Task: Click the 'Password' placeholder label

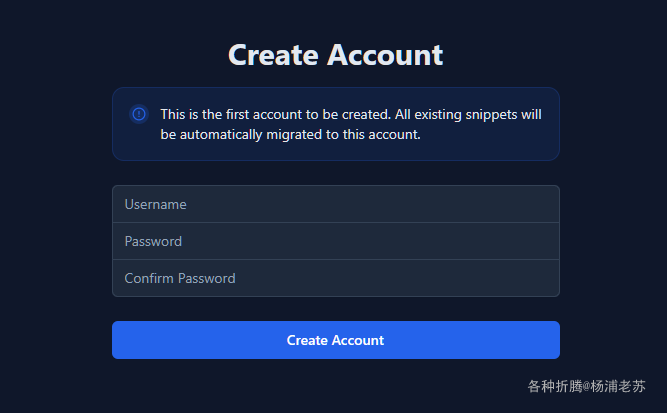Action: (x=153, y=242)
